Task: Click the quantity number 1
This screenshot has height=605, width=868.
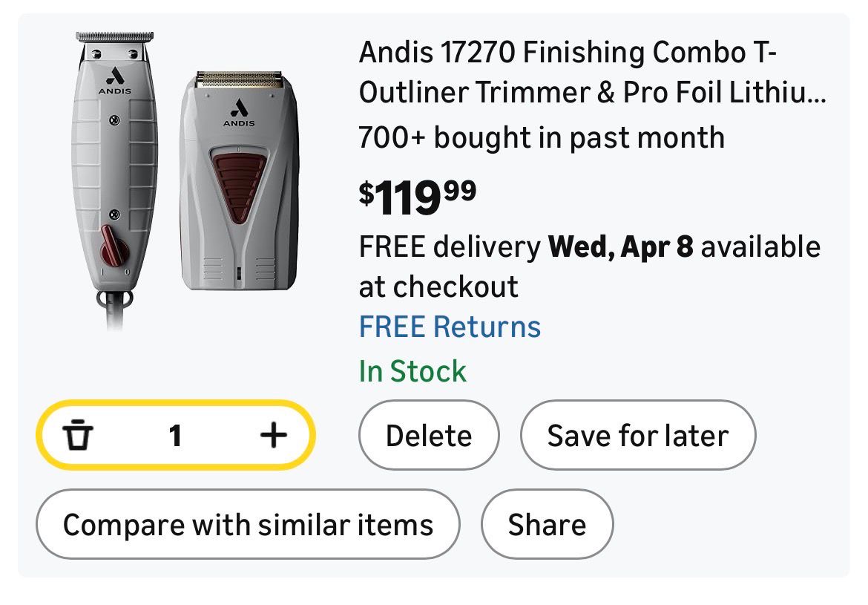Action: pos(175,436)
